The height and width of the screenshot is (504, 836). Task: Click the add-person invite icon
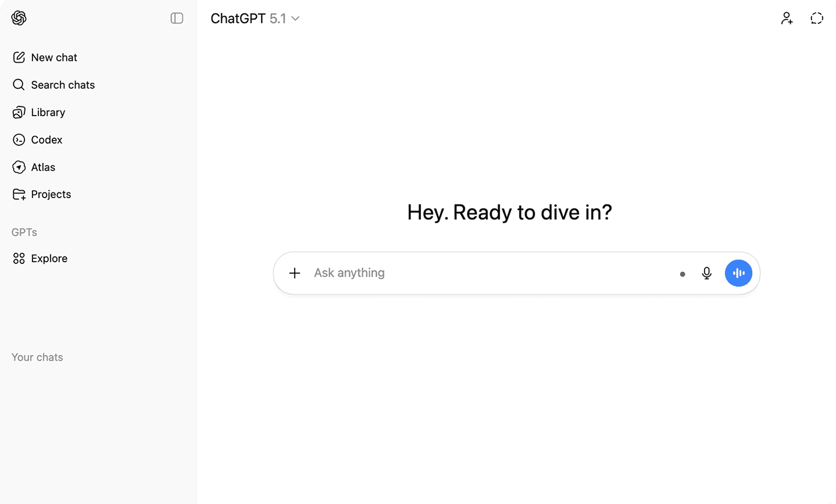pos(787,19)
